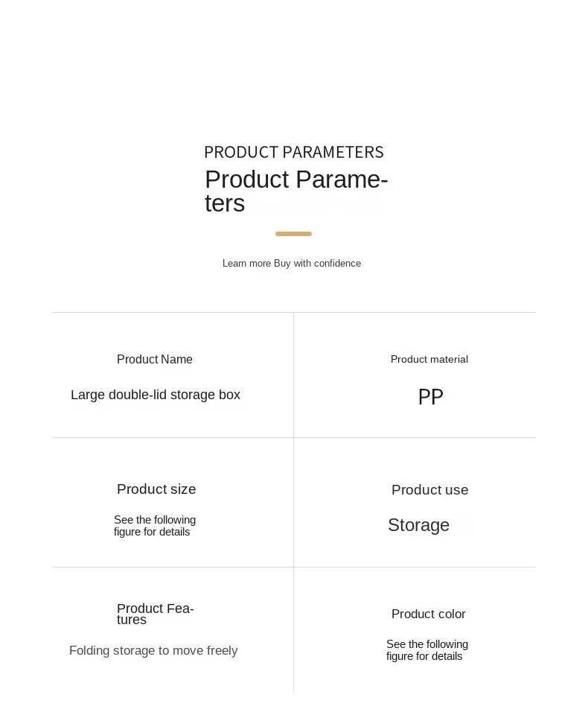588x715 pixels.
Task: Select the Product material label
Action: [x=429, y=360]
